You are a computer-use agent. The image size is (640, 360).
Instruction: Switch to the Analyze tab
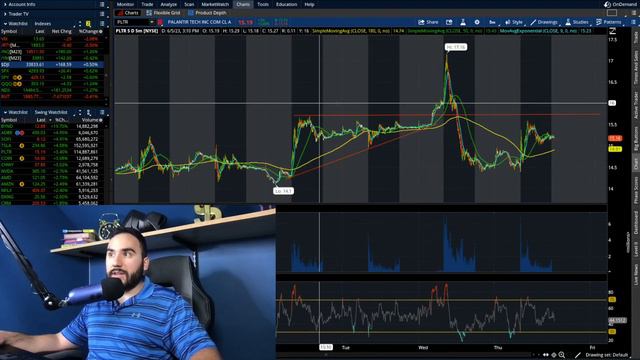168,4
